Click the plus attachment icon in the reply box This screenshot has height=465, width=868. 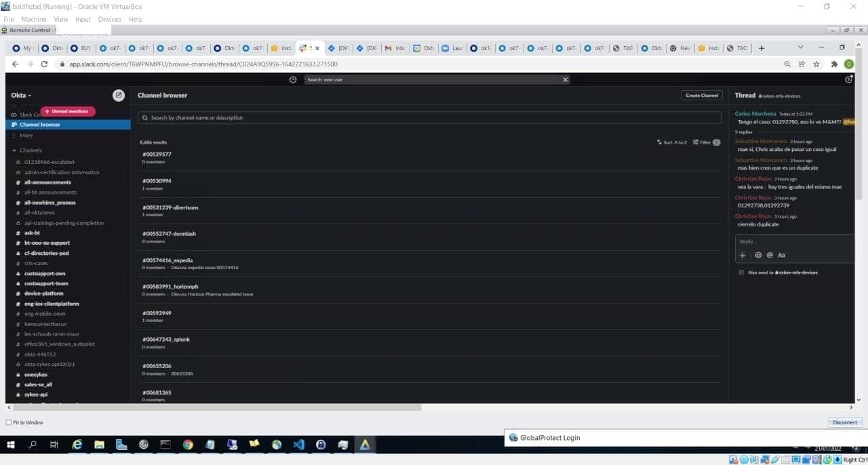tap(743, 256)
